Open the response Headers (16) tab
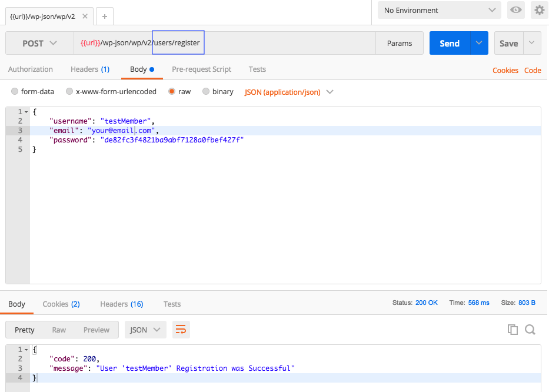Viewport: 549px width, 392px height. pos(121,304)
